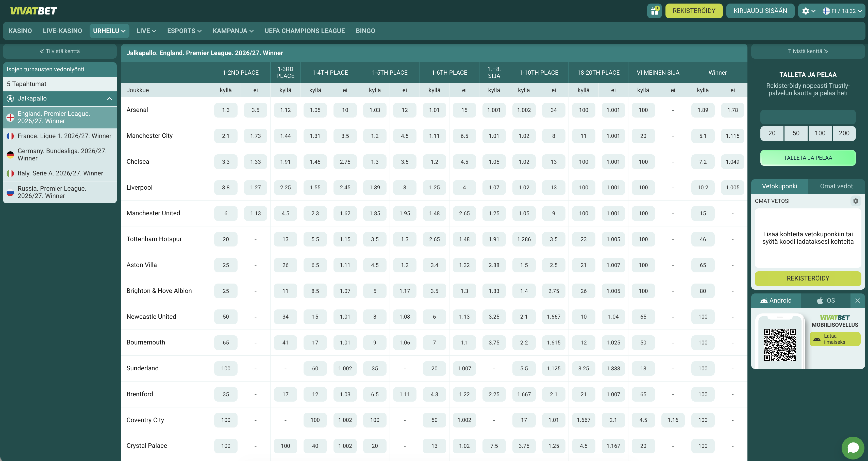Open the live chat bubble

pyautogui.click(x=853, y=448)
